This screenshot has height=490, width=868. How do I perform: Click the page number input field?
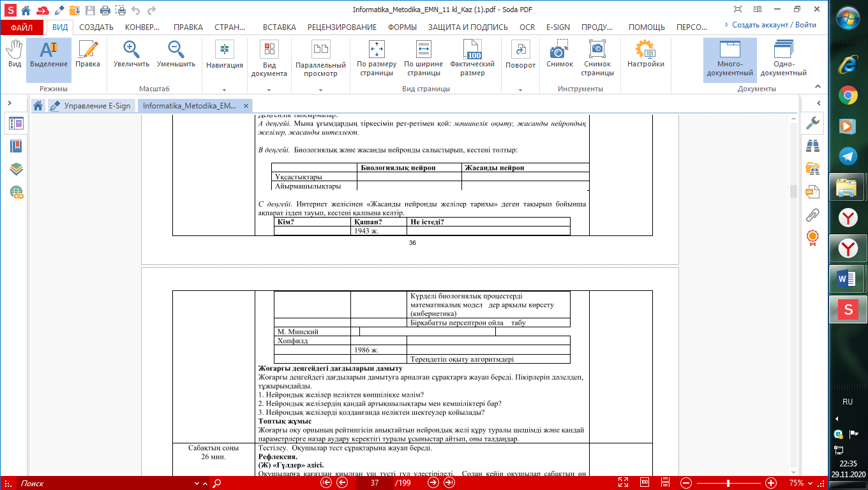(375, 483)
